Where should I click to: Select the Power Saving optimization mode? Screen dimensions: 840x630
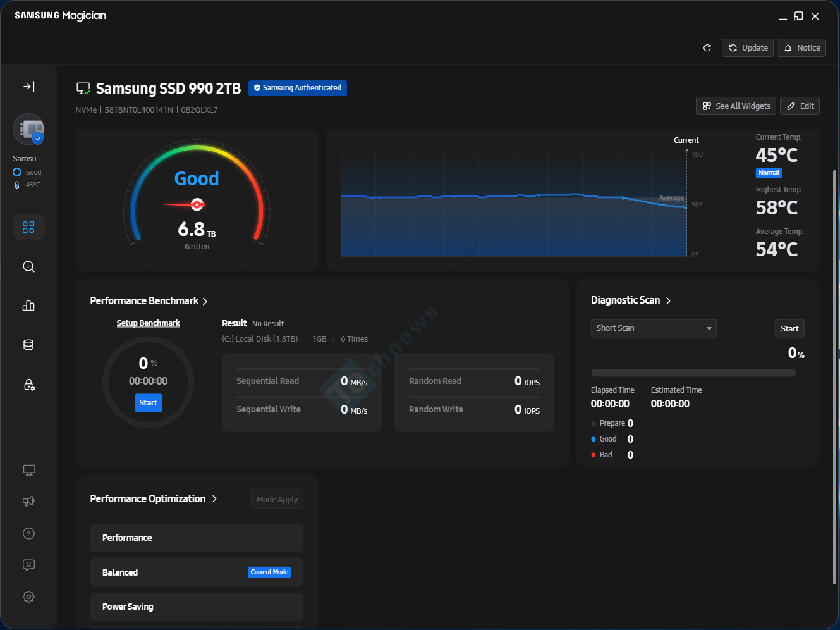(x=197, y=607)
